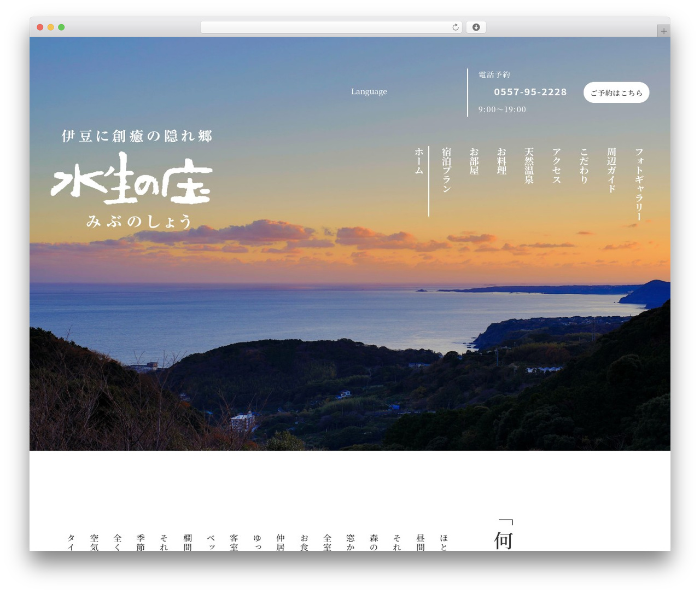
Task: Click the みぶのしょう reading text
Action: (139, 221)
